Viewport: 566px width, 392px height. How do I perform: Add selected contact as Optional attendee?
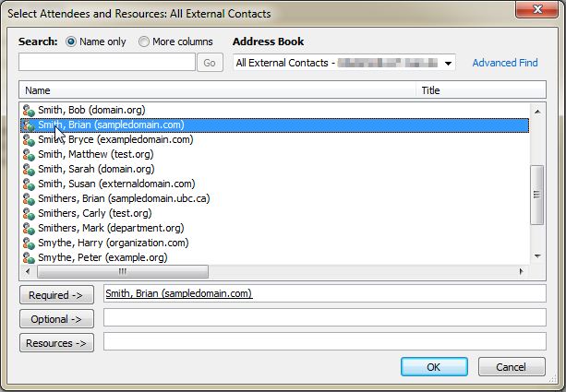point(57,319)
